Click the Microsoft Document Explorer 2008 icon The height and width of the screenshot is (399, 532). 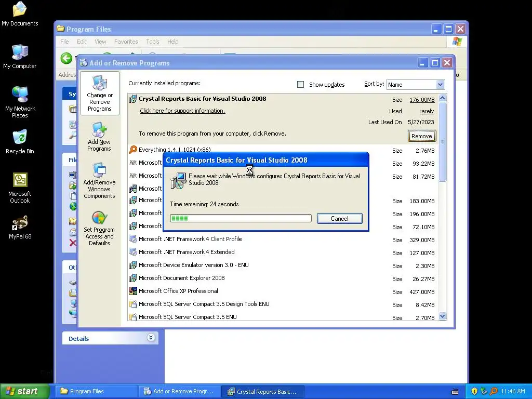pos(133,278)
